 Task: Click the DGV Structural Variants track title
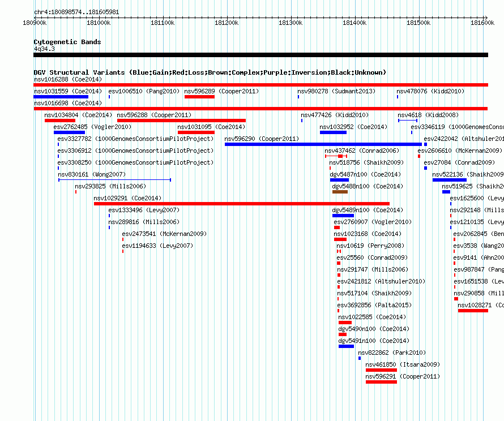coord(210,72)
